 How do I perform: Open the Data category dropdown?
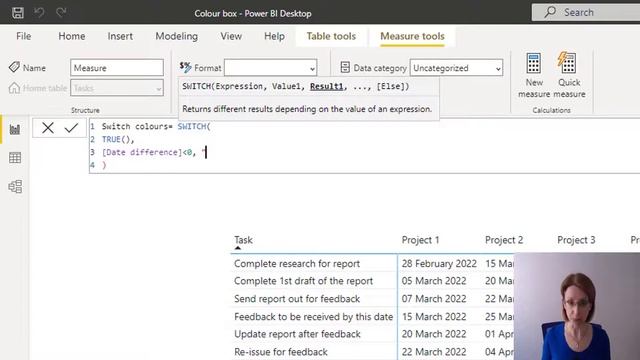pyautogui.click(x=498, y=69)
